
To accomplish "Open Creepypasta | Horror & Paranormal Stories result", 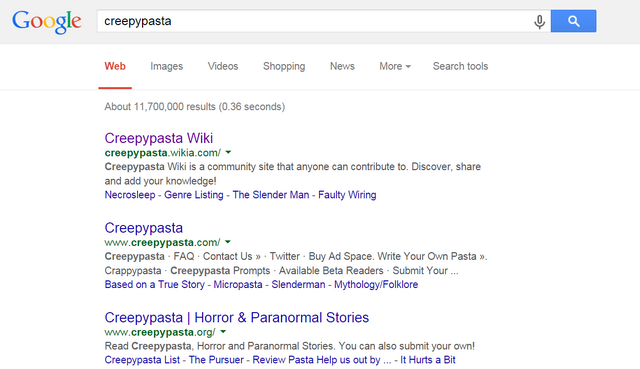I will [237, 318].
